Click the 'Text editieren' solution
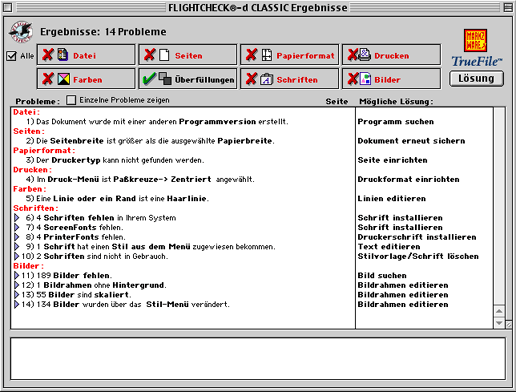 pos(389,247)
